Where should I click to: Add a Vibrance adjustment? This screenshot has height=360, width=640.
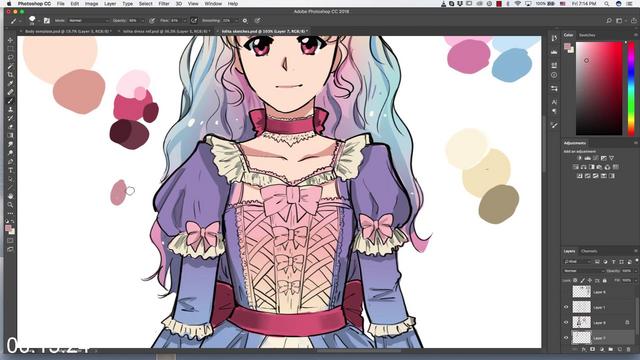pyautogui.click(x=611, y=158)
